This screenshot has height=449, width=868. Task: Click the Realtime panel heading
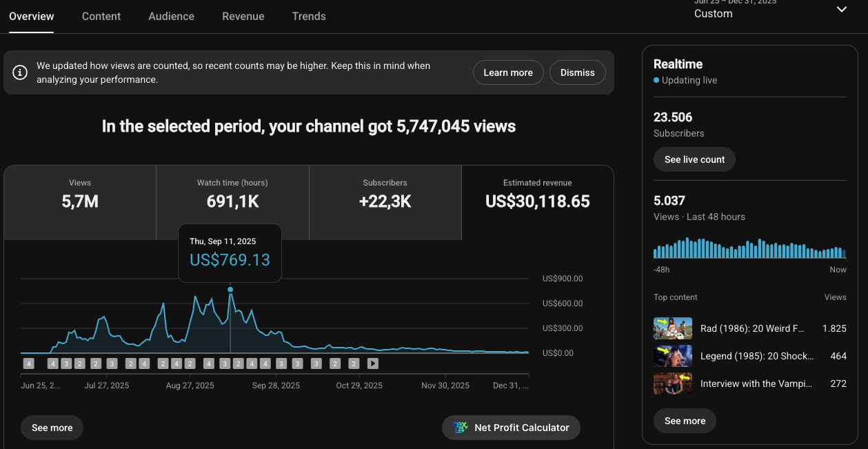678,64
